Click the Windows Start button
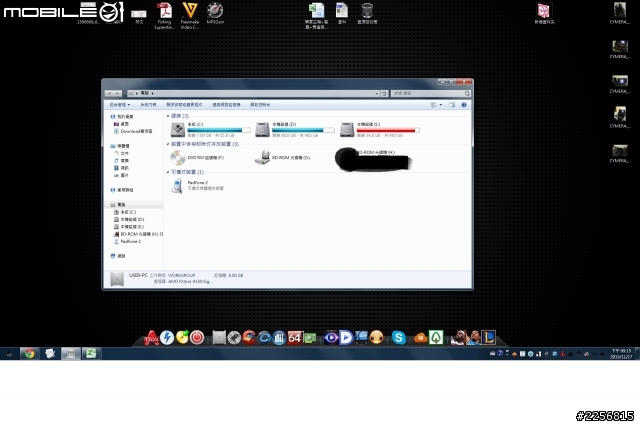 pos(9,353)
